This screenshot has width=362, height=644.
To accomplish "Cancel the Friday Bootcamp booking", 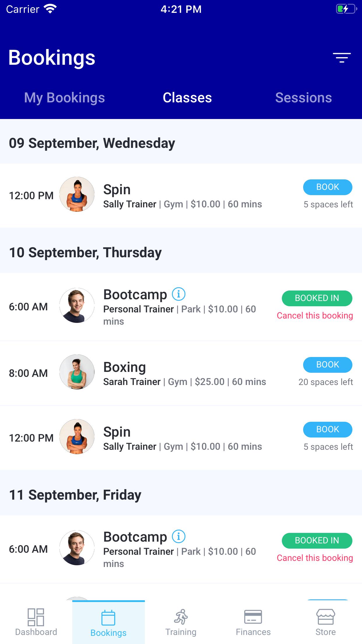I will click(x=315, y=558).
